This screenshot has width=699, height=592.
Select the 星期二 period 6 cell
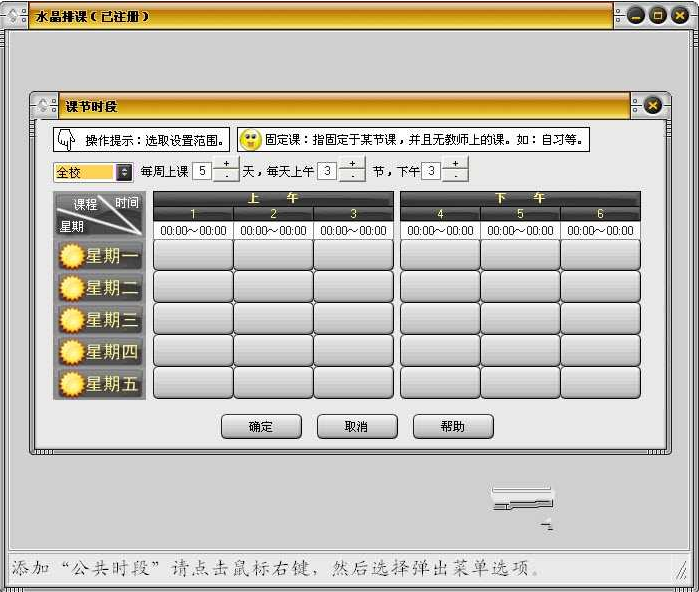[600, 287]
